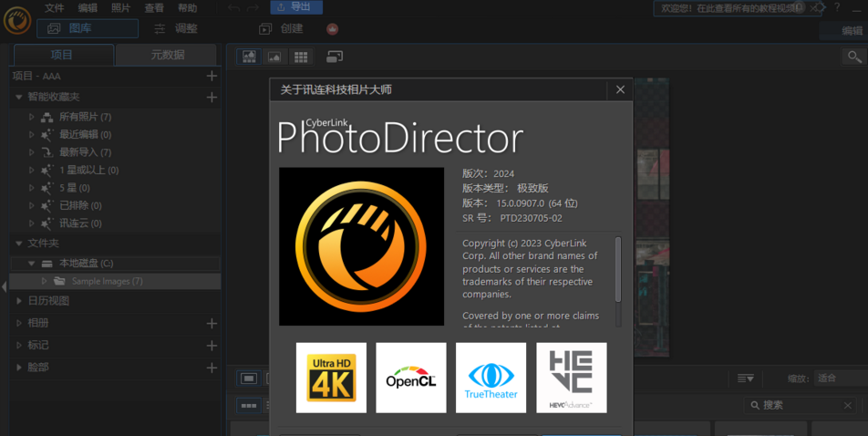Click the redo arrow icon
This screenshot has height=436, width=868.
click(x=253, y=8)
